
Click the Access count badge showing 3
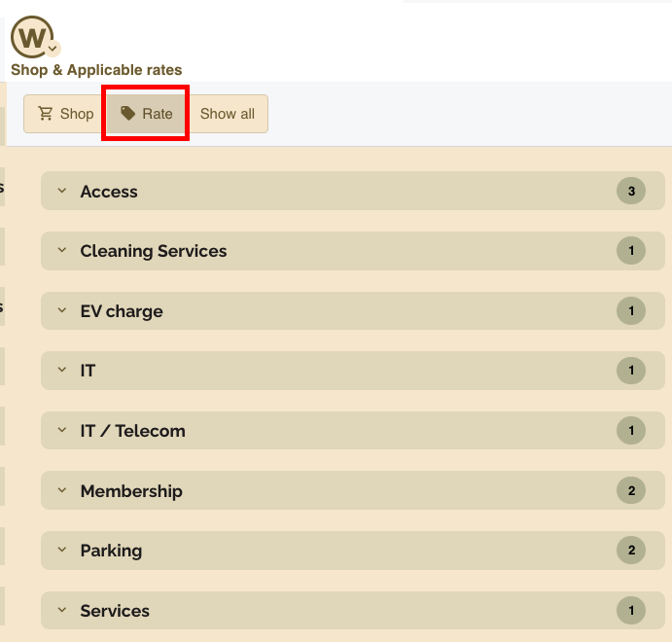click(630, 192)
